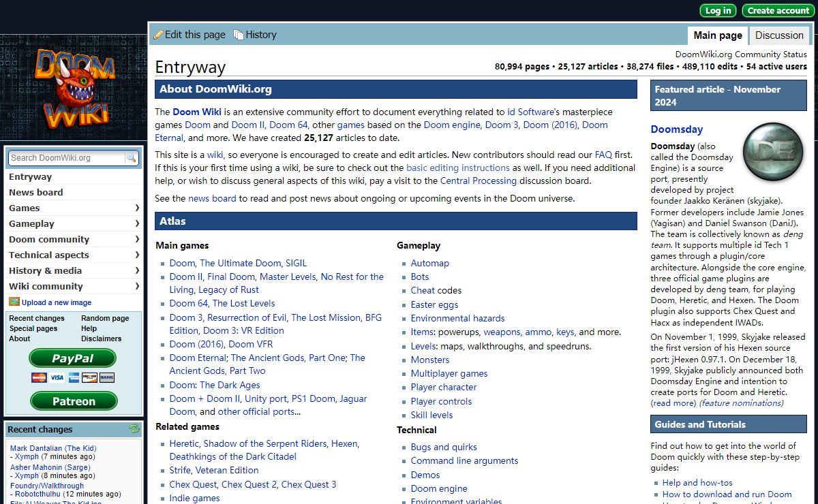Open the Disclaimers link

point(101,338)
